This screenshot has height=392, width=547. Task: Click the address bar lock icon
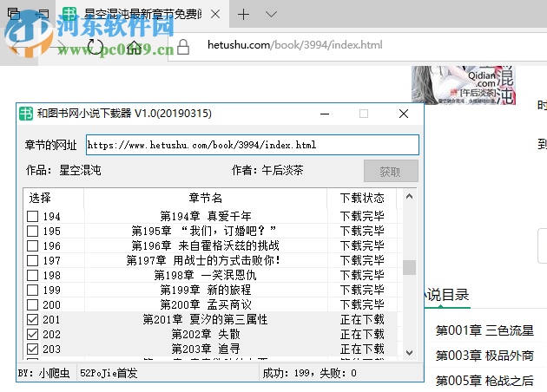pos(183,47)
